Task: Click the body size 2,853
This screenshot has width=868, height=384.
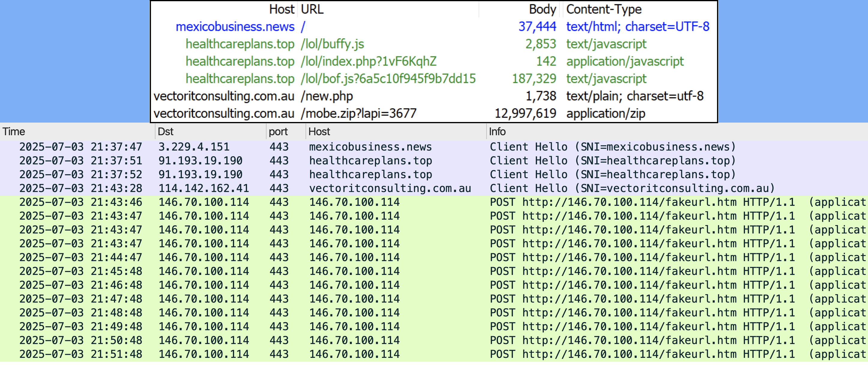Action: (x=541, y=44)
